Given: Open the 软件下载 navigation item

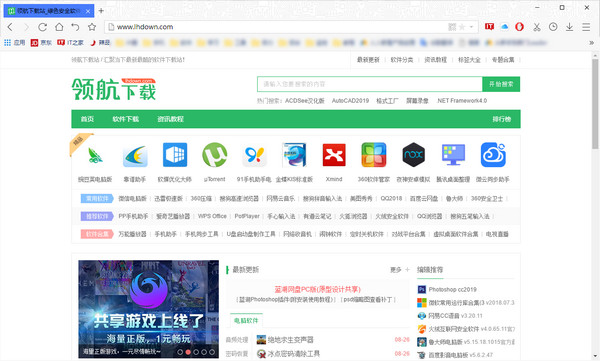Looking at the screenshot, I should [126, 119].
